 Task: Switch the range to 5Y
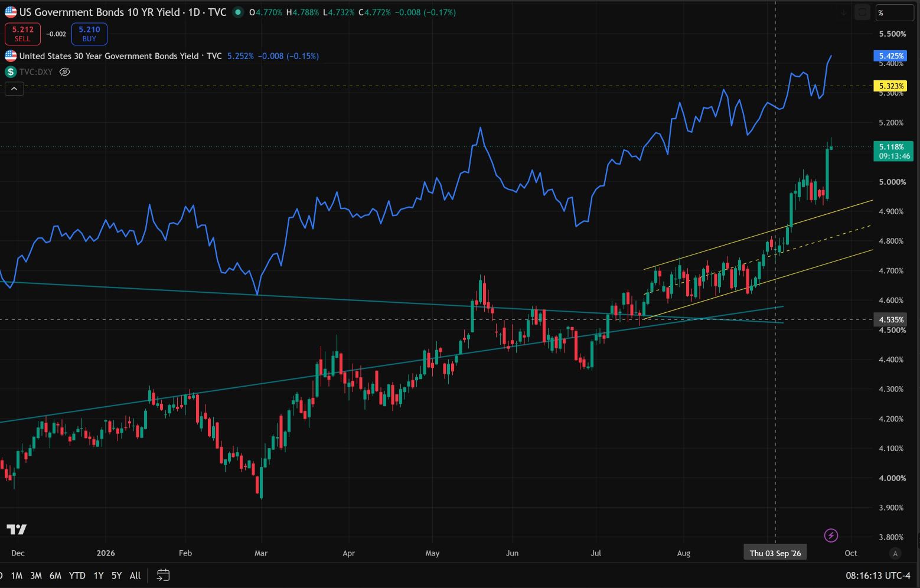click(117, 576)
